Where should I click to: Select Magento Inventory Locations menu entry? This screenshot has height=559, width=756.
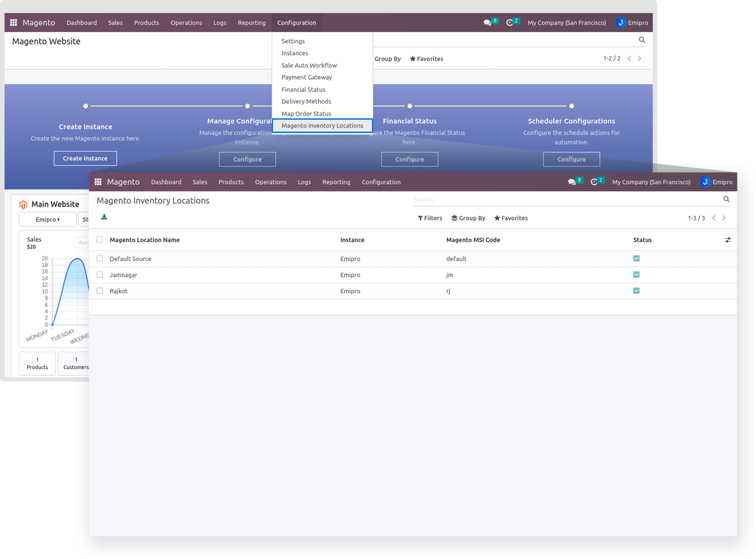click(322, 126)
